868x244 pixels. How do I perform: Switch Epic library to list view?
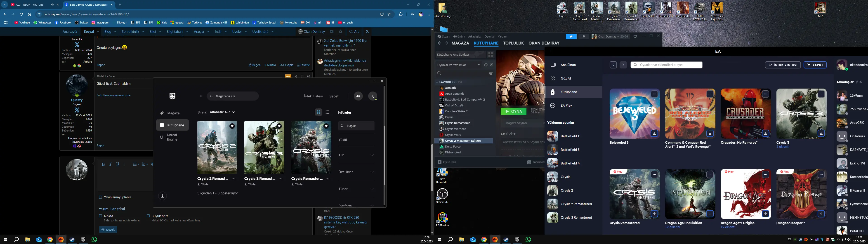click(328, 112)
